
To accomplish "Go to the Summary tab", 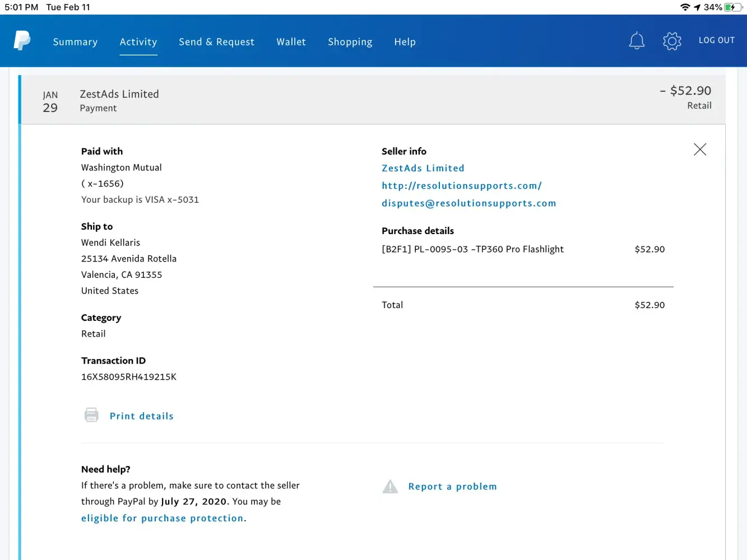I will coord(75,42).
